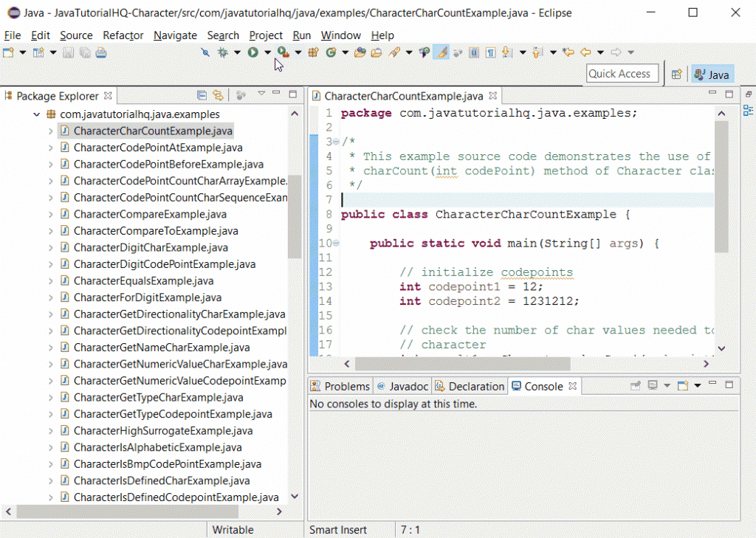Select the Java perspective button
This screenshot has width=756, height=538.
tap(712, 75)
